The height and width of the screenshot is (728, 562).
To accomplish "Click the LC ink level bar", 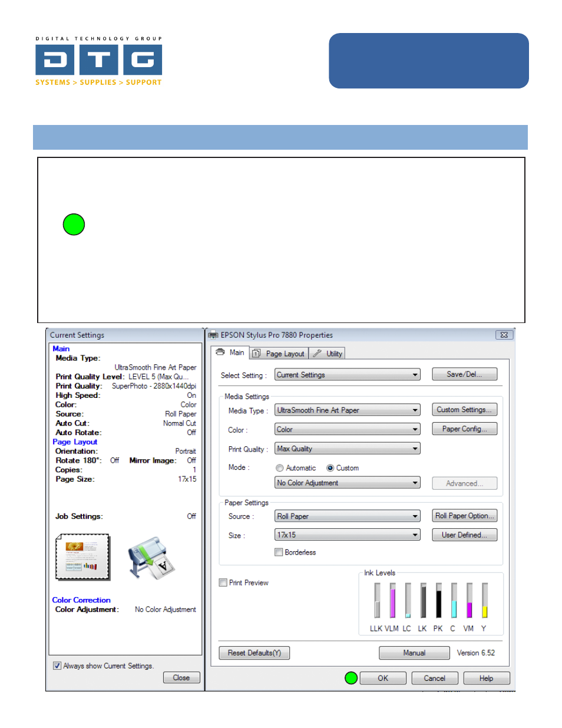I will [408, 600].
